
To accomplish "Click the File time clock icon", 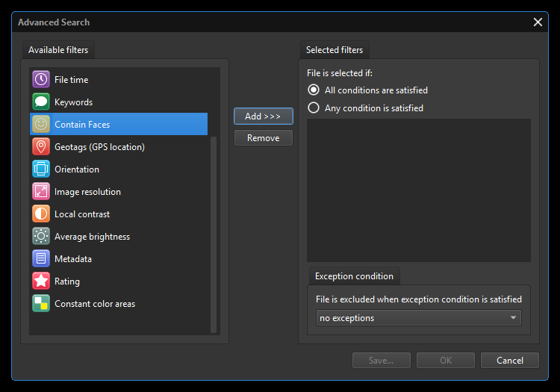I will pos(41,80).
